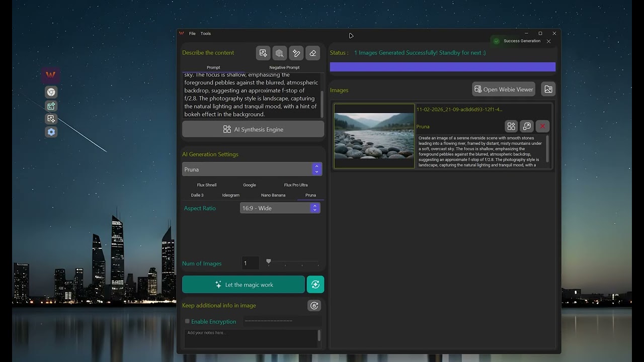Click the image description scrollbar
Image resolution: width=644 pixels, height=362 pixels.
[x=547, y=148]
